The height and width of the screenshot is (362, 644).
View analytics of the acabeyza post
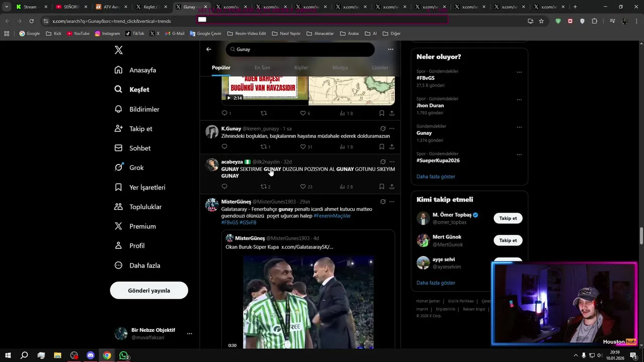tap(346, 187)
